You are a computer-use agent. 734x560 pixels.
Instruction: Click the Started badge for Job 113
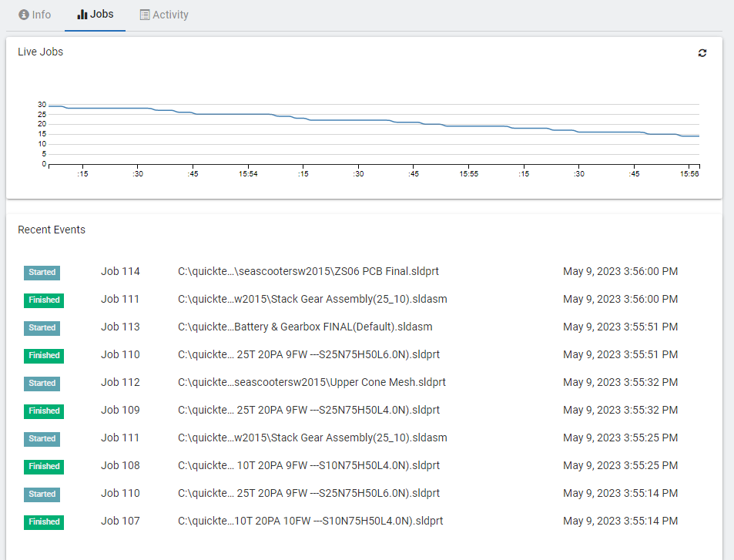pos(42,327)
